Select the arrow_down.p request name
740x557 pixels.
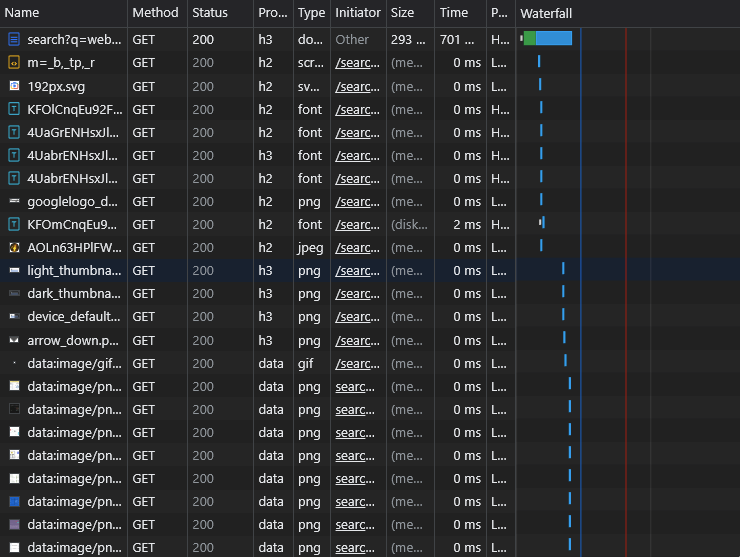pyautogui.click(x=73, y=340)
